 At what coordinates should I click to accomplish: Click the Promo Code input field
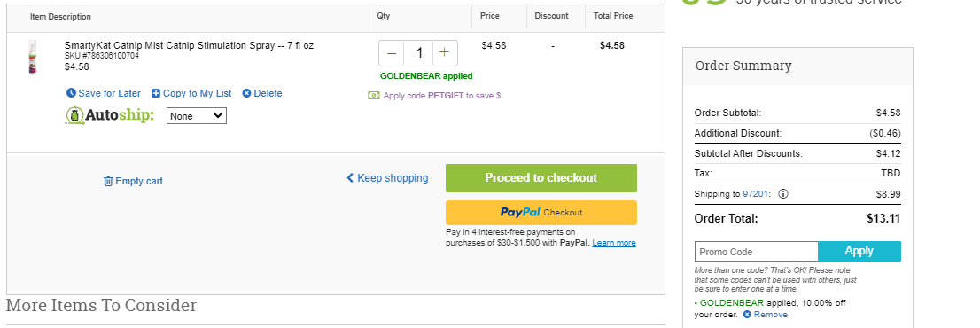click(x=756, y=251)
